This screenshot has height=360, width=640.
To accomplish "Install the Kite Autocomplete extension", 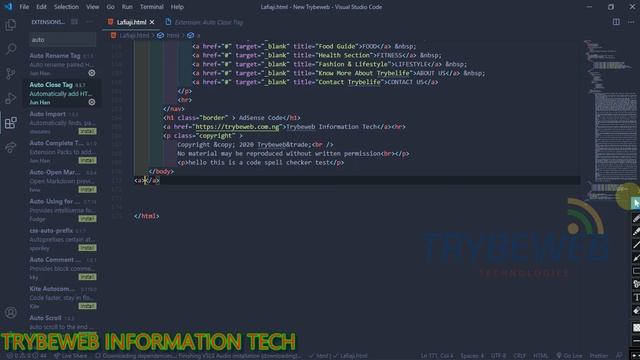I will coord(87,306).
